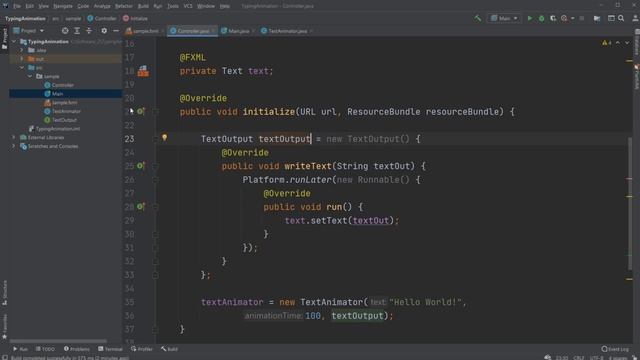This screenshot has width=640, height=360.
Task: Switch to TextAnimator.java editor tab
Action: click(287, 31)
